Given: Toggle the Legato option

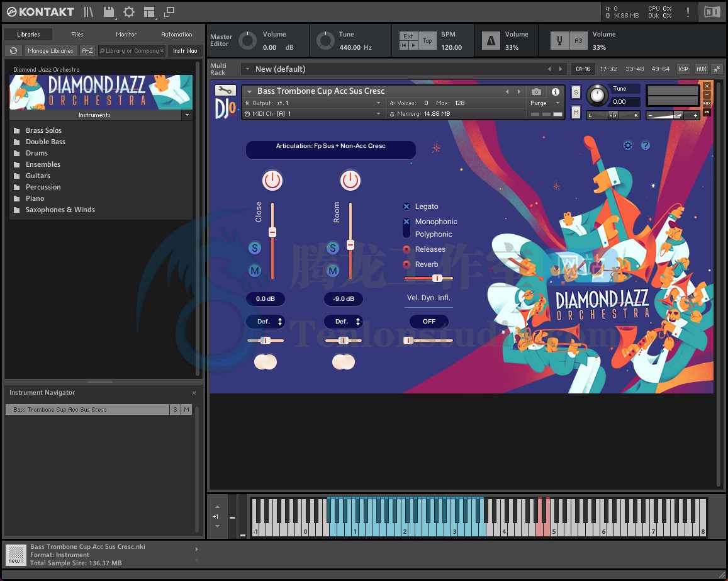Looking at the screenshot, I should click(x=406, y=206).
